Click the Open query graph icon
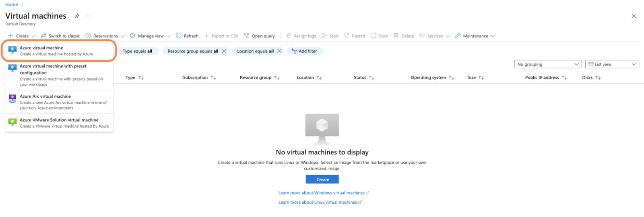Screen dimensions: 644x217 click(246, 36)
